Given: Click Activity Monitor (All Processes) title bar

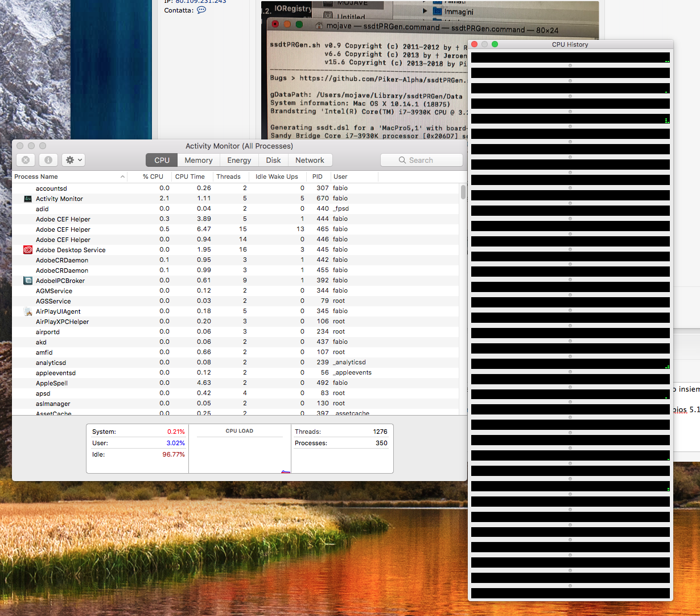Looking at the screenshot, I should pyautogui.click(x=239, y=146).
